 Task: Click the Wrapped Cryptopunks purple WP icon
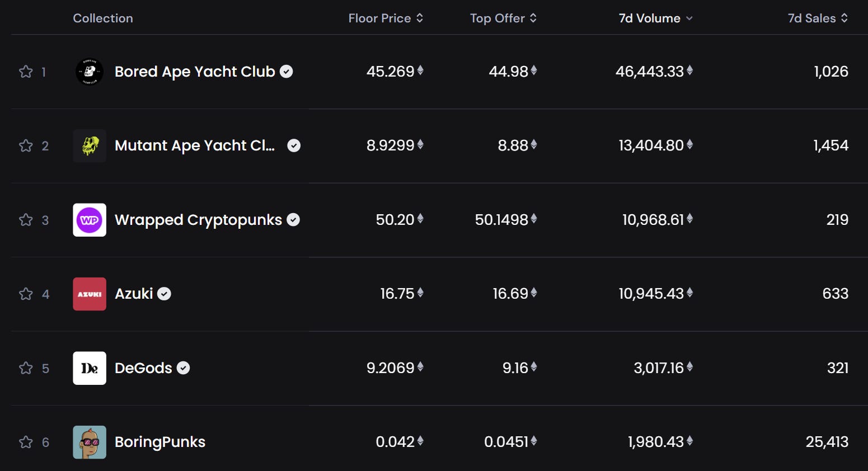point(90,220)
